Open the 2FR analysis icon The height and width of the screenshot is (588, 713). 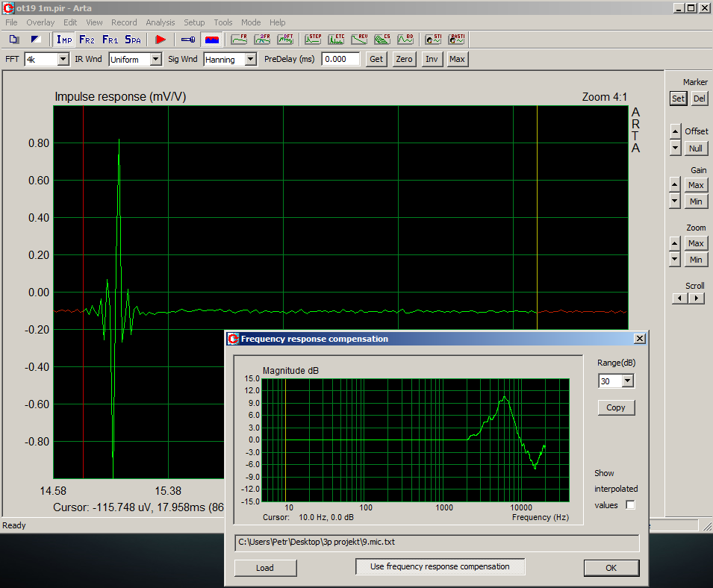262,40
